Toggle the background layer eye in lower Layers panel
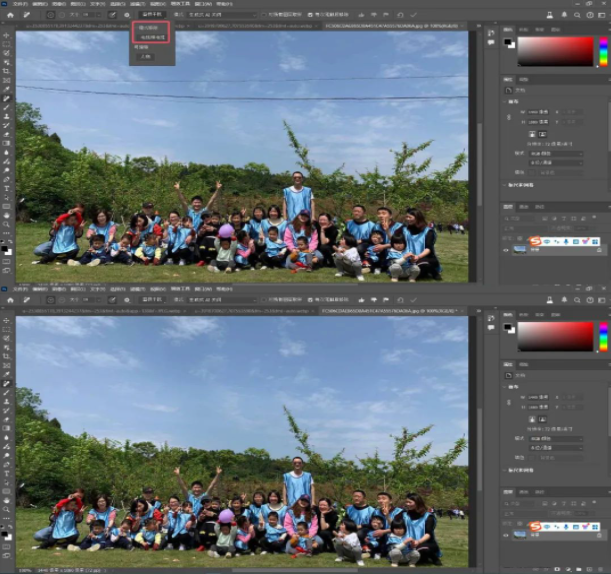The height and width of the screenshot is (574, 611). [x=506, y=535]
